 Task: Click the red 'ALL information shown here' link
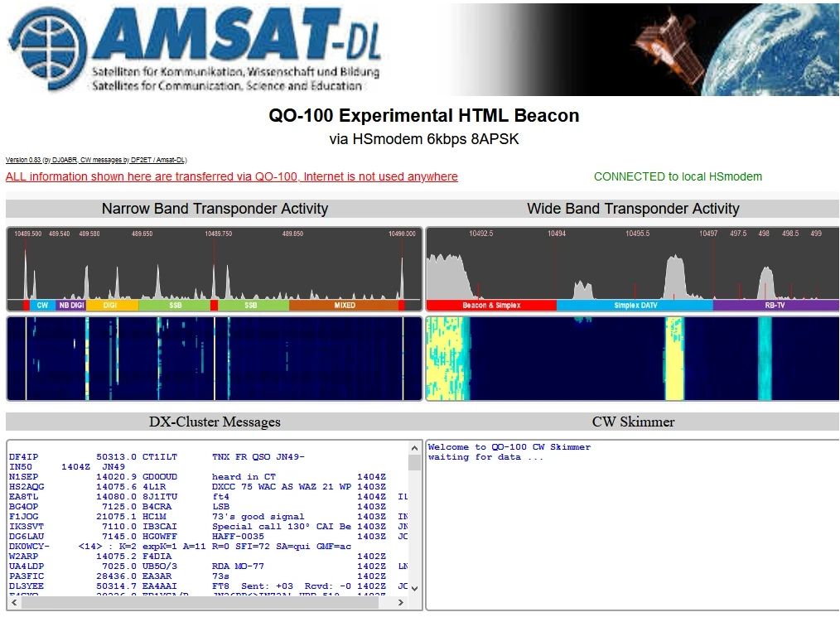231,176
